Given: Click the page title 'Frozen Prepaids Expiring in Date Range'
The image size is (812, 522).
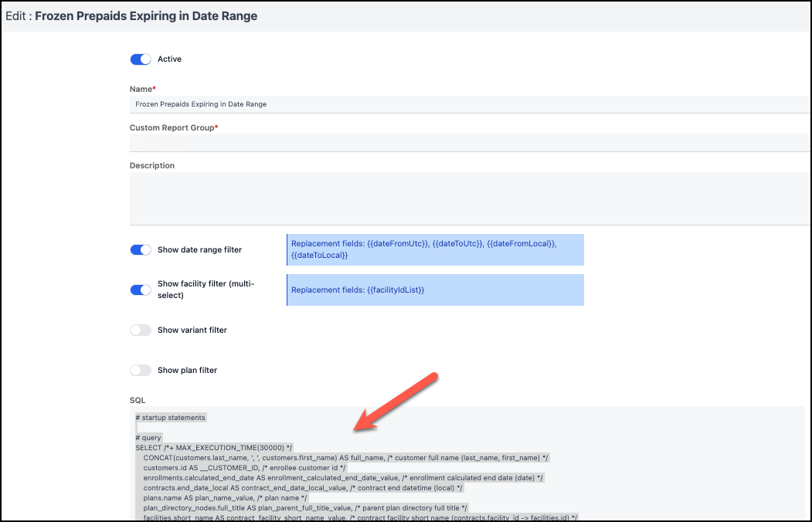Looking at the screenshot, I should (x=146, y=16).
